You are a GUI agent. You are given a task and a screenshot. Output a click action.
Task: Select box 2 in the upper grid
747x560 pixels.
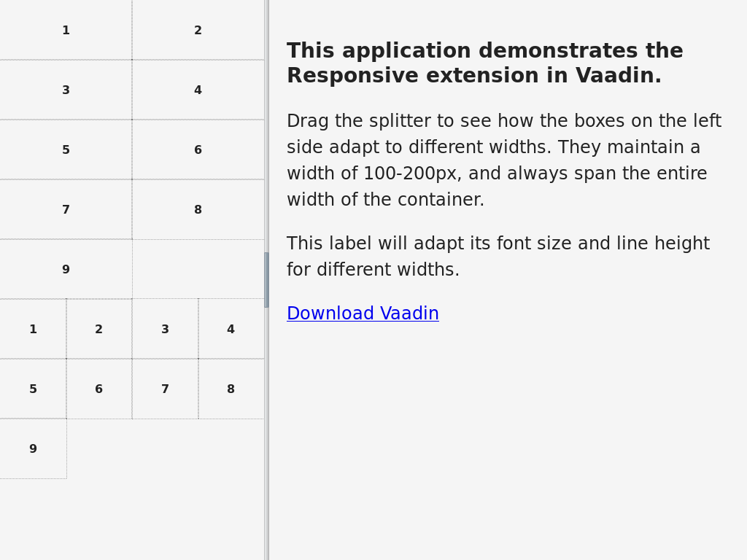click(198, 30)
